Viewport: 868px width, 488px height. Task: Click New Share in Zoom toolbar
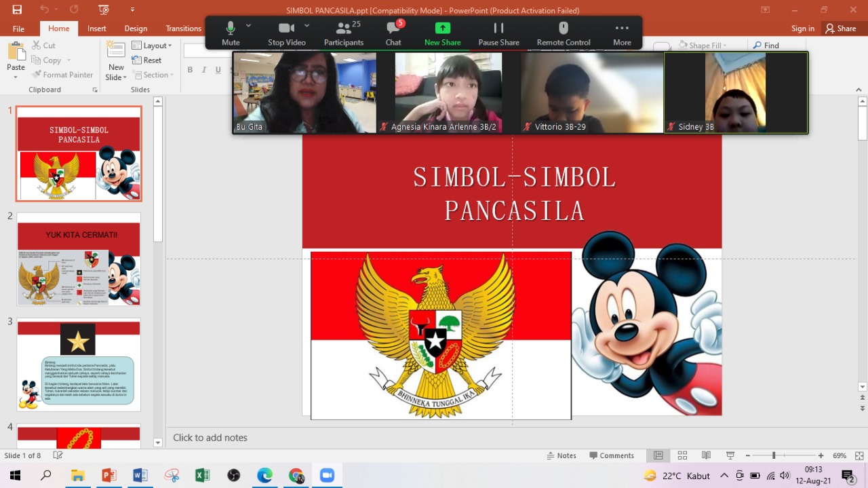[442, 33]
